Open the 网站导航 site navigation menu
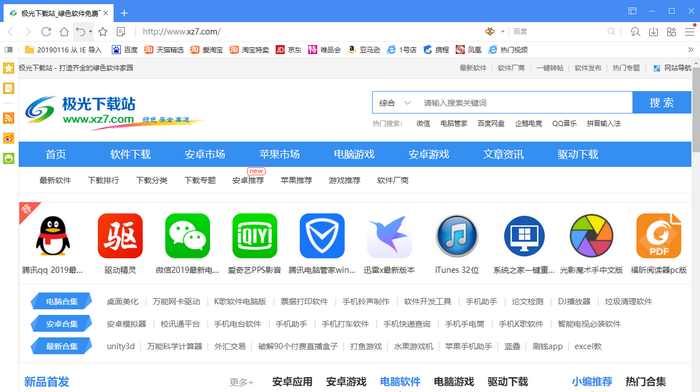Screen dimensions: 700x392 (672, 68)
